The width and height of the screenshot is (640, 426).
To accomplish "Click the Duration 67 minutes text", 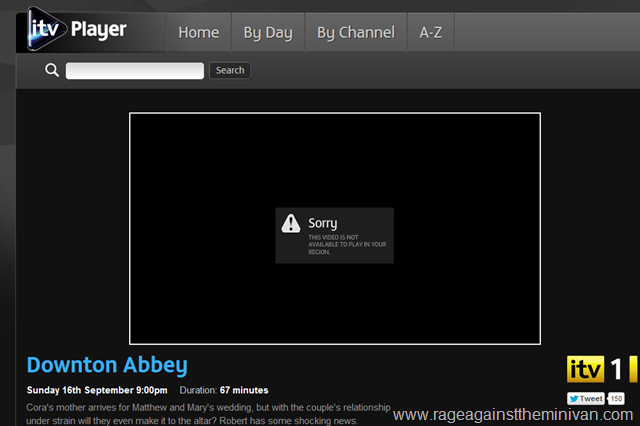I will [x=224, y=390].
